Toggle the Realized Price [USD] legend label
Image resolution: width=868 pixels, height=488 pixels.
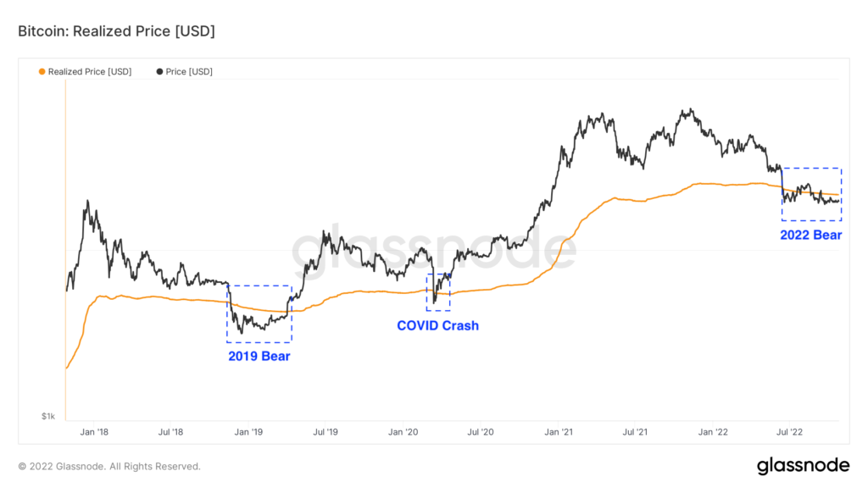pos(90,72)
